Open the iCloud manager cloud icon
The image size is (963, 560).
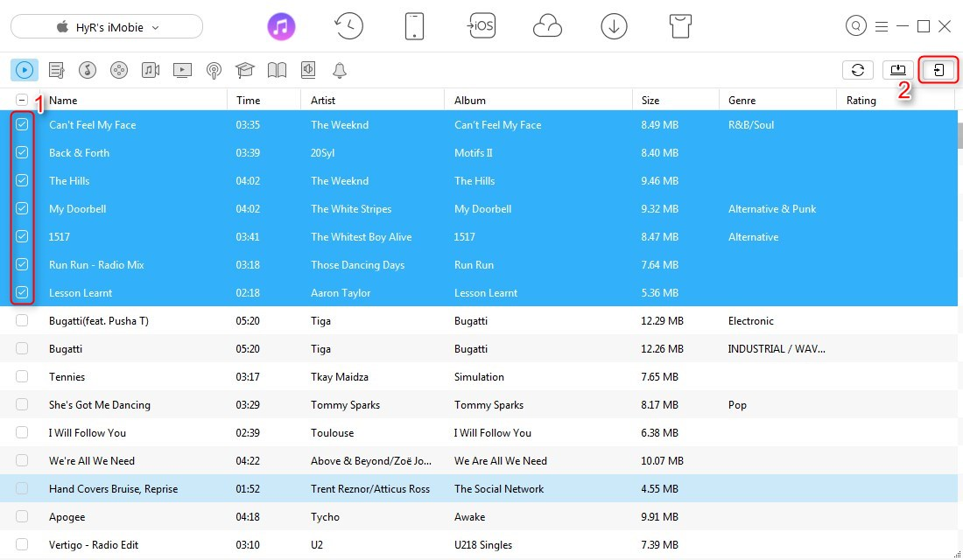[x=547, y=26]
